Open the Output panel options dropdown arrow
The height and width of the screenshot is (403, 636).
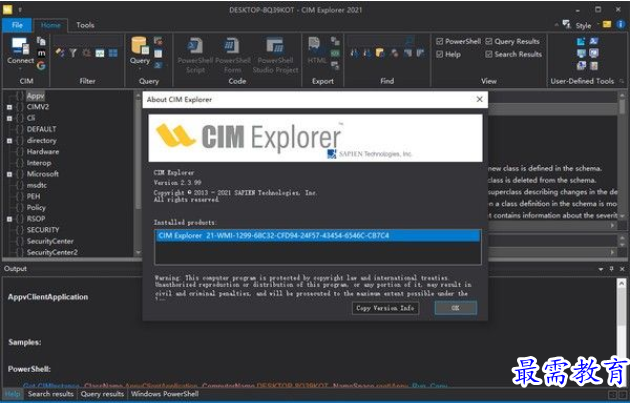pos(601,269)
